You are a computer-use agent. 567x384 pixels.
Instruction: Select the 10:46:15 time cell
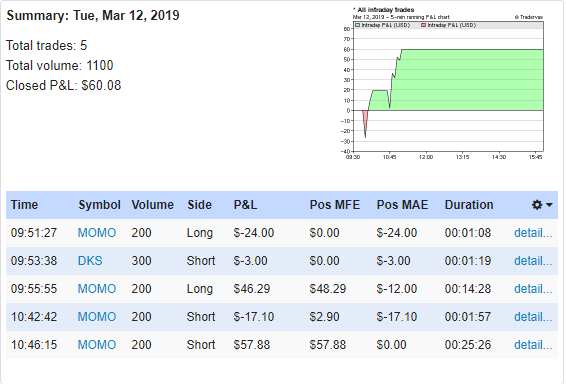click(x=34, y=345)
